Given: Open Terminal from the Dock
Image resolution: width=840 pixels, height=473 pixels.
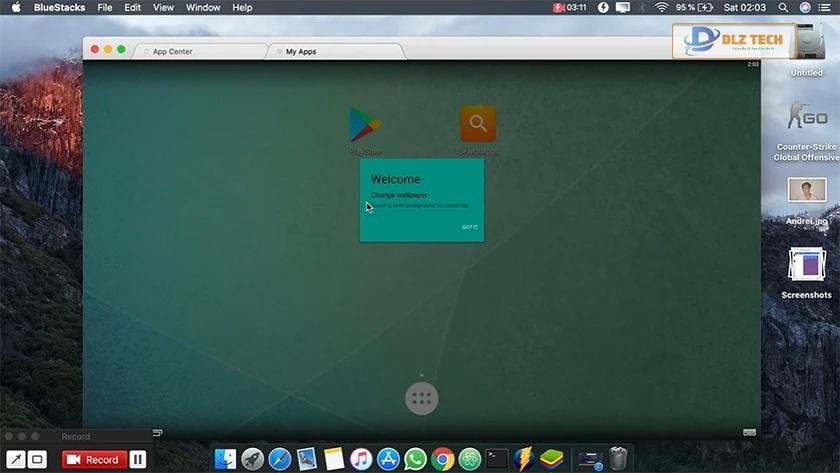Looking at the screenshot, I should pos(497,459).
